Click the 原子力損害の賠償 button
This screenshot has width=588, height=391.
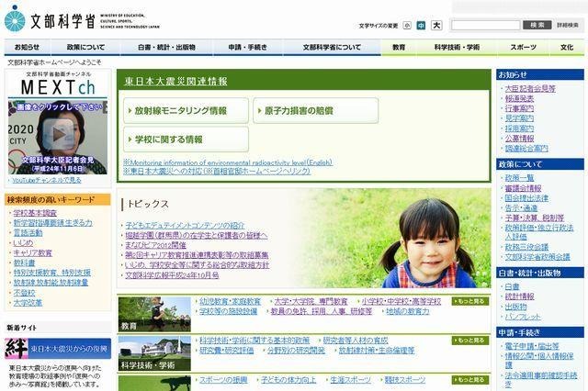tap(316, 111)
